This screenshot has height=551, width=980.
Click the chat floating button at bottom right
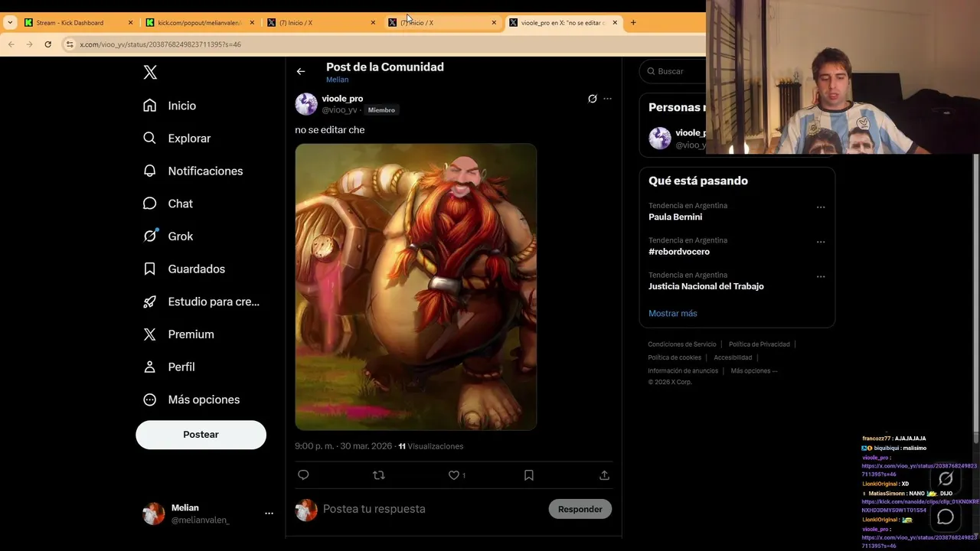point(946,517)
